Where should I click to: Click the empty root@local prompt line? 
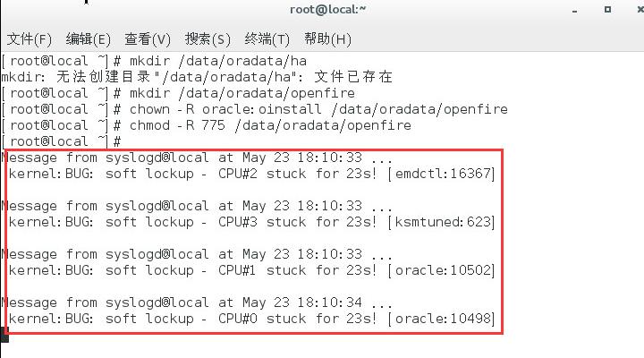(62, 141)
